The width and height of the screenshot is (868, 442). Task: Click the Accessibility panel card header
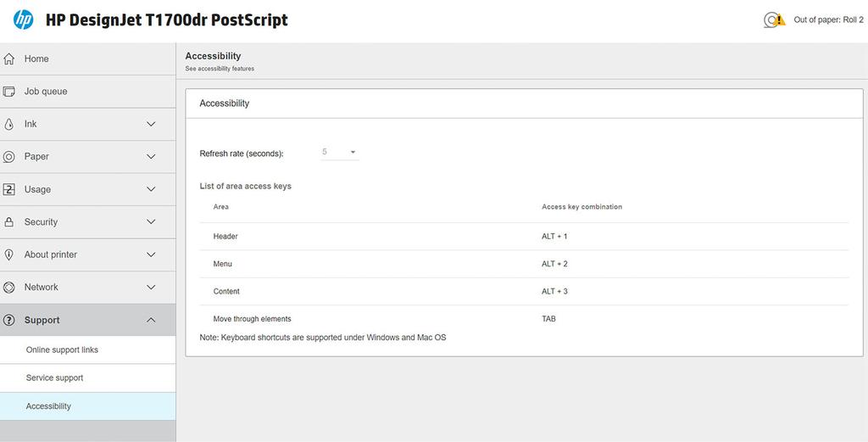(x=524, y=104)
